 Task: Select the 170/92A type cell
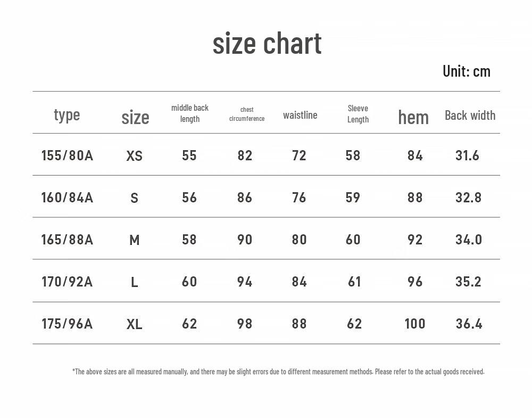[x=67, y=282]
